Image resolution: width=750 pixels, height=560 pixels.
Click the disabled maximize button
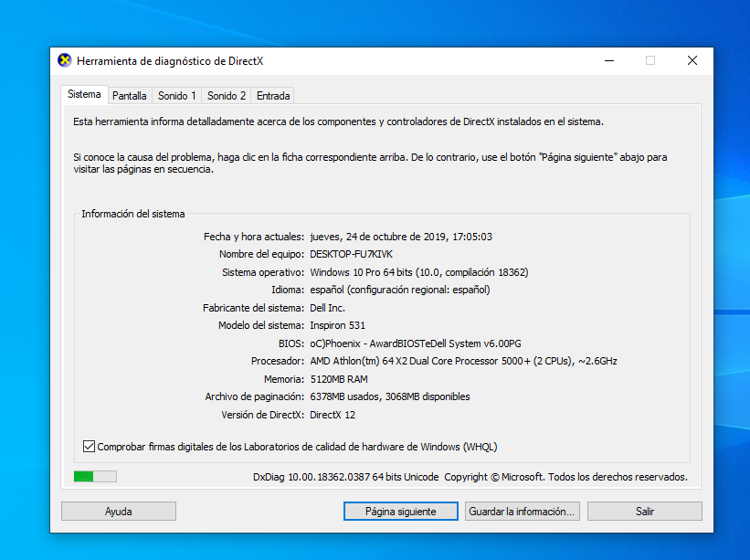[x=650, y=60]
